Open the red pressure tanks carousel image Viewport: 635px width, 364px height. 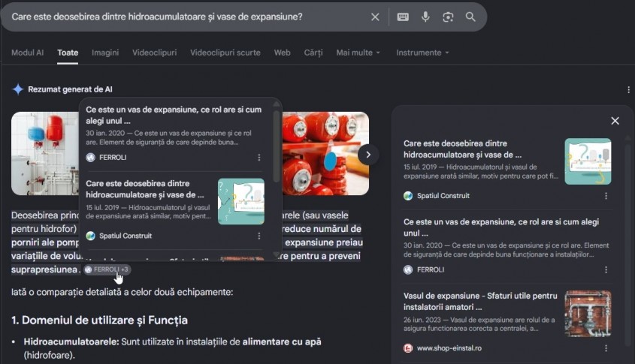click(325, 154)
